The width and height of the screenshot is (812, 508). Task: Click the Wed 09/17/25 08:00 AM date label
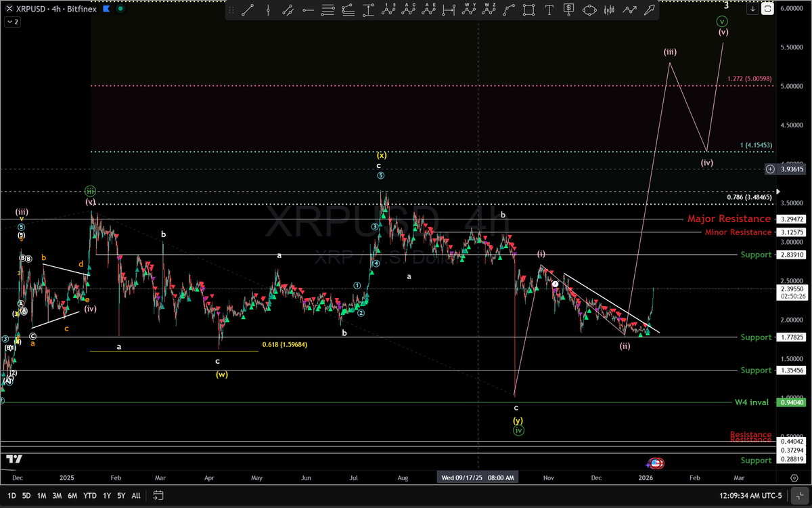(478, 478)
